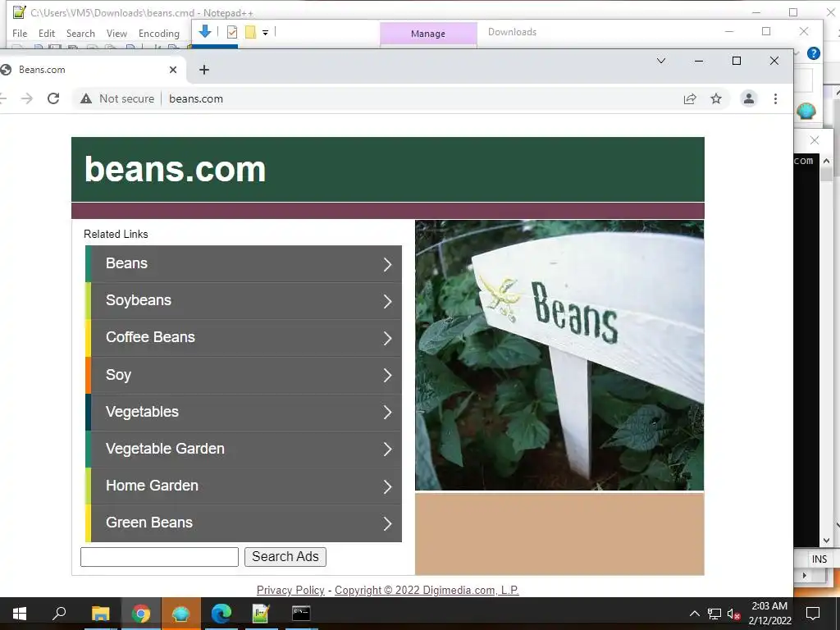The height and width of the screenshot is (630, 840).
Task: Open Notepad++ File menu
Action: (20, 33)
